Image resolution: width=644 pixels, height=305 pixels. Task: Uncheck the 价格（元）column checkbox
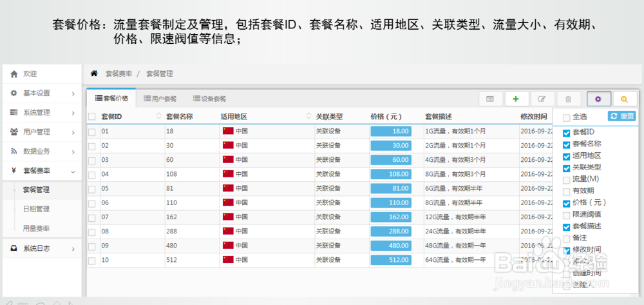pyautogui.click(x=566, y=203)
